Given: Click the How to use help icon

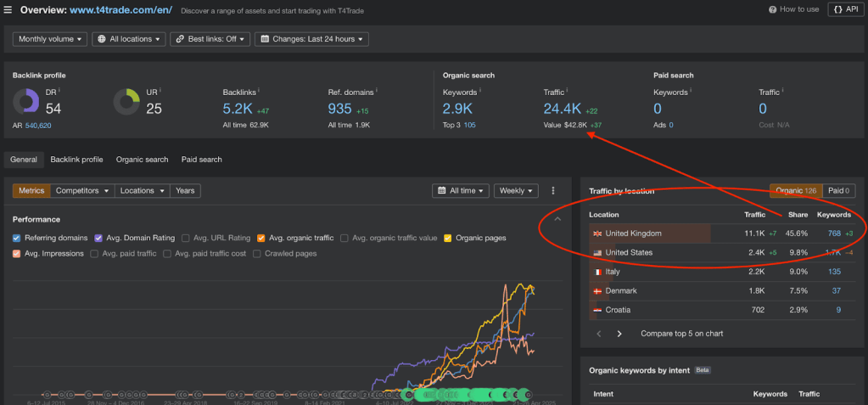Looking at the screenshot, I should (773, 9).
